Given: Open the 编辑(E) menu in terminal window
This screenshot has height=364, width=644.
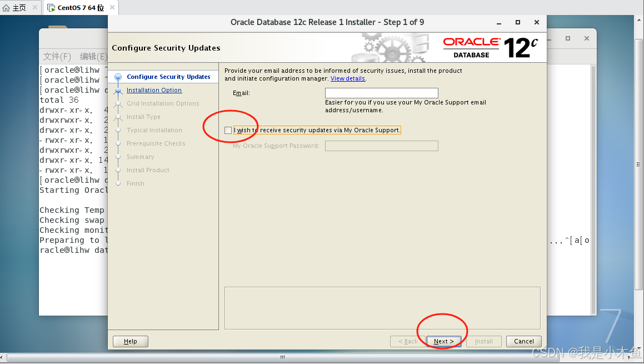Looking at the screenshot, I should (x=93, y=56).
